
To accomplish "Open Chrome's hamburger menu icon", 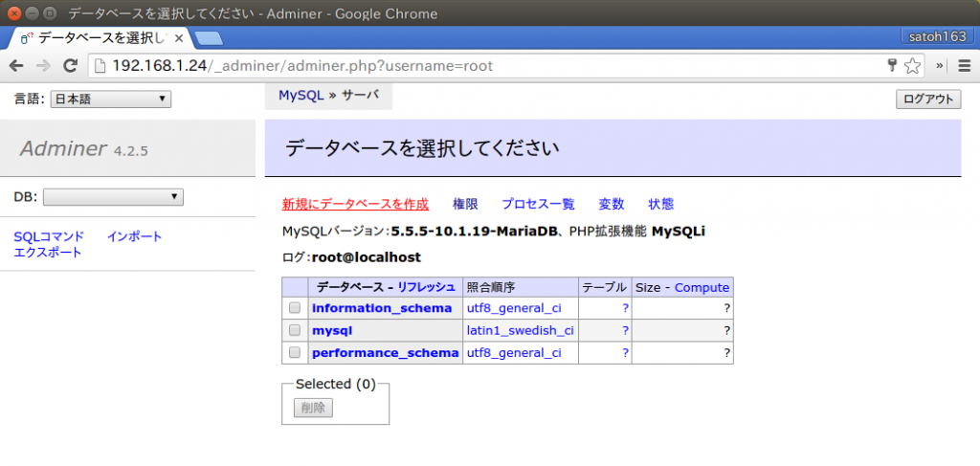I will (965, 66).
